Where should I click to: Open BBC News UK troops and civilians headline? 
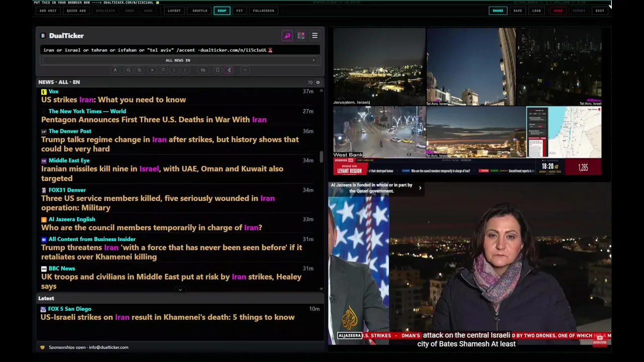pos(172,282)
